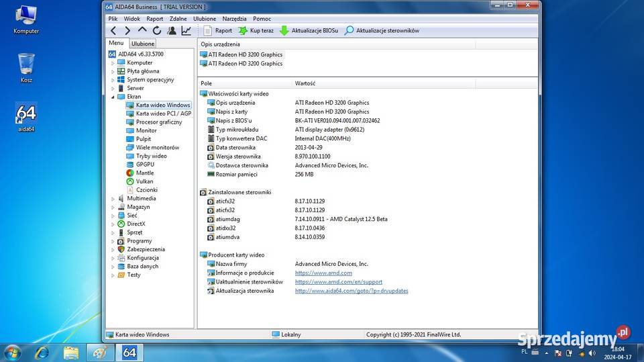Image resolution: width=644 pixels, height=362 pixels.
Task: Click the Opis urządzenia column header
Action: (337, 44)
